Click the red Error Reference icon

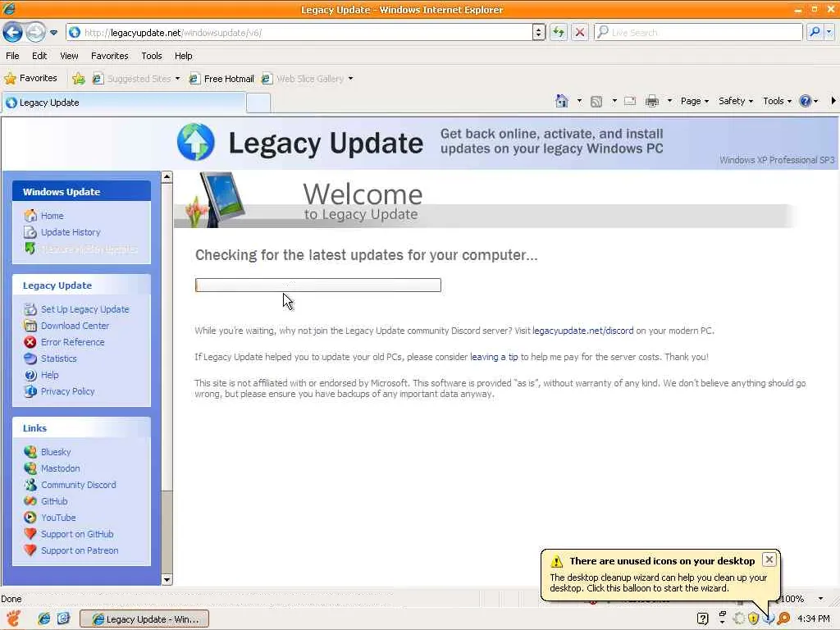click(30, 342)
